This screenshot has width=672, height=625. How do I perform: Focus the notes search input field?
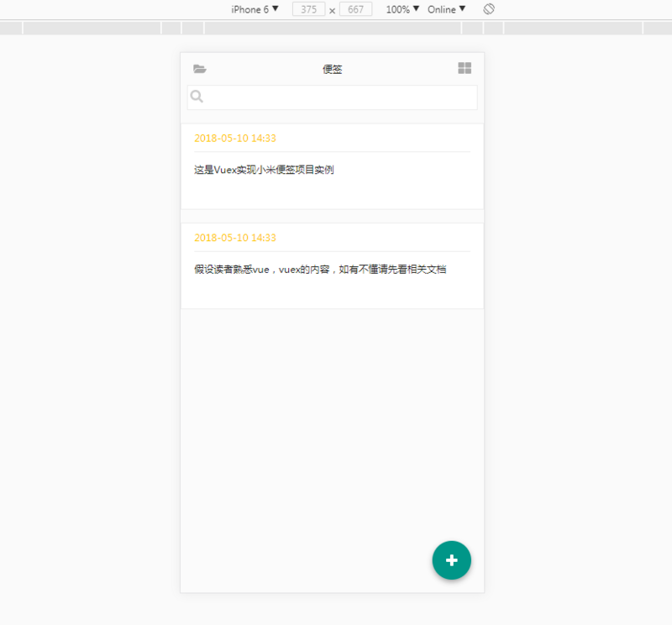coord(332,97)
